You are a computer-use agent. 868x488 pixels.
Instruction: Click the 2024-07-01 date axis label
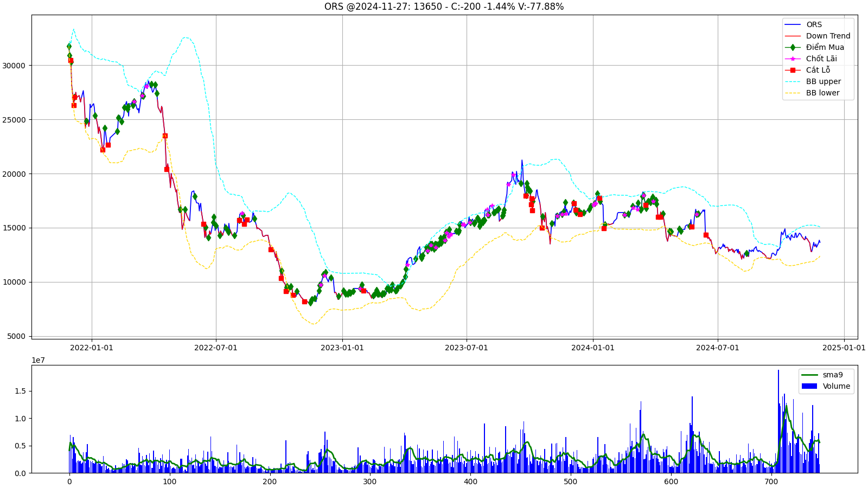point(718,348)
